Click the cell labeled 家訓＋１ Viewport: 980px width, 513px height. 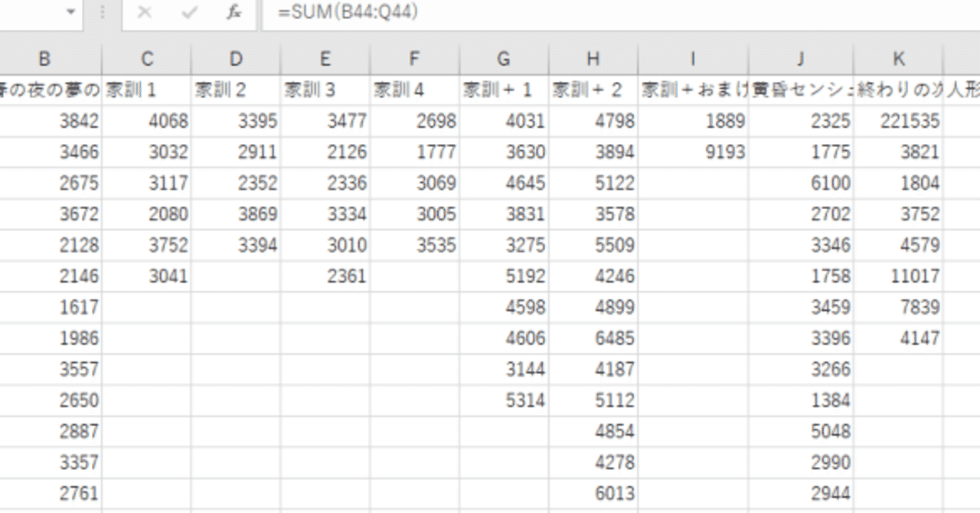[504, 90]
